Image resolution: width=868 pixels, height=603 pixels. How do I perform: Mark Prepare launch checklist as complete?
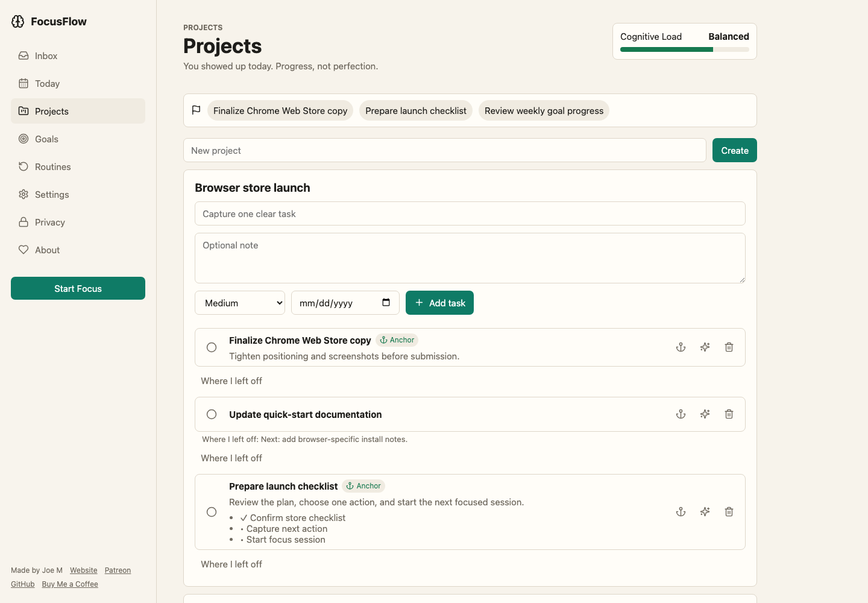point(212,512)
